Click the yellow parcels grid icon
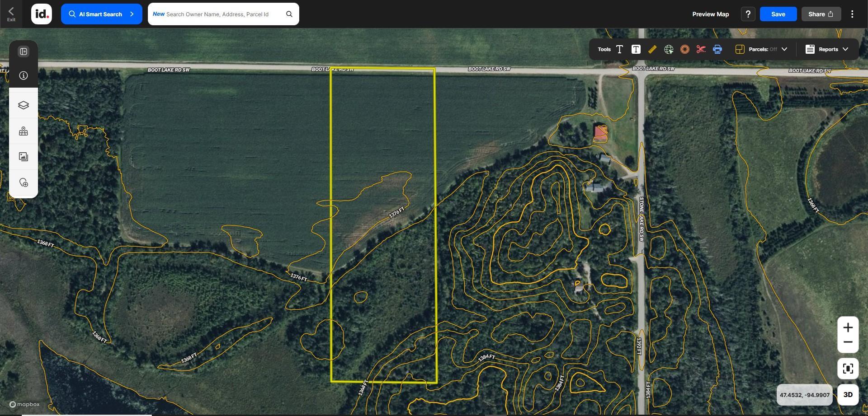This screenshot has width=868, height=416. click(x=740, y=49)
